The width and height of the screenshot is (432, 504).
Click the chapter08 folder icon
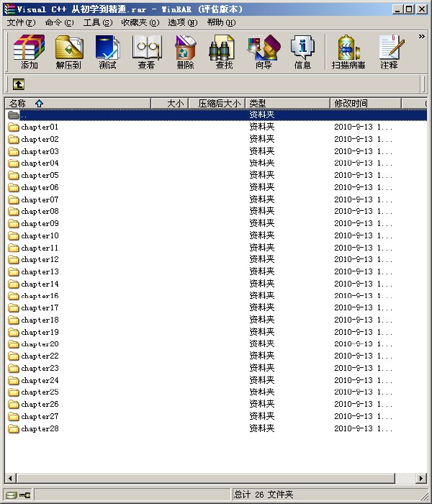[x=14, y=211]
